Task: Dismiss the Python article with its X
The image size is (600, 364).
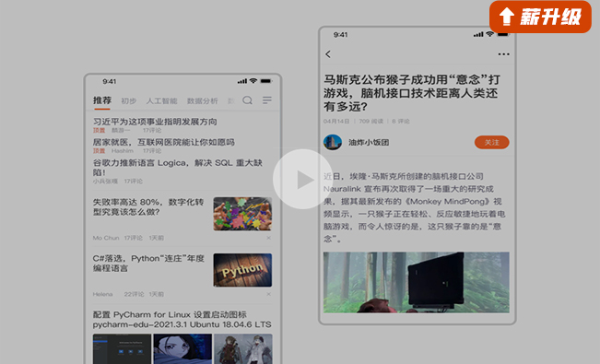Action: (268, 294)
